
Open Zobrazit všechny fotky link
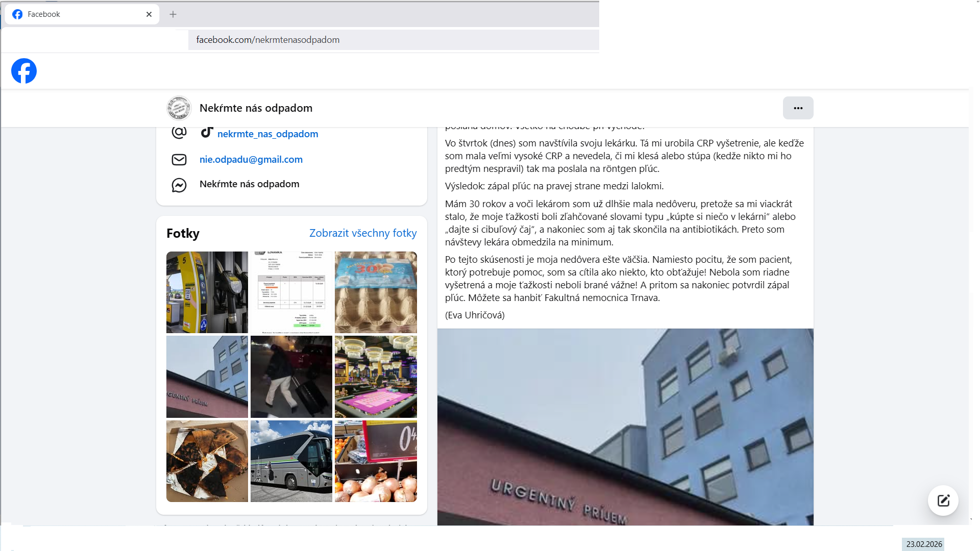pos(362,233)
